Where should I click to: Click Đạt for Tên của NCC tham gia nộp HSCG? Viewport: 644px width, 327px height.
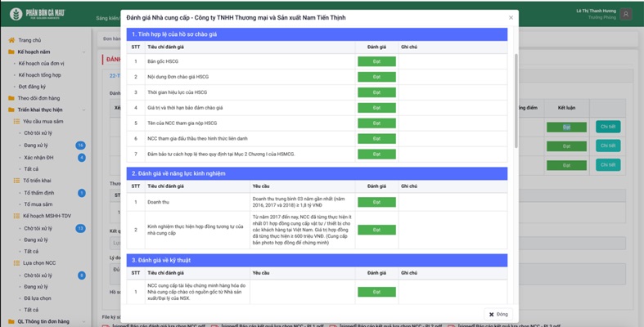(376, 123)
